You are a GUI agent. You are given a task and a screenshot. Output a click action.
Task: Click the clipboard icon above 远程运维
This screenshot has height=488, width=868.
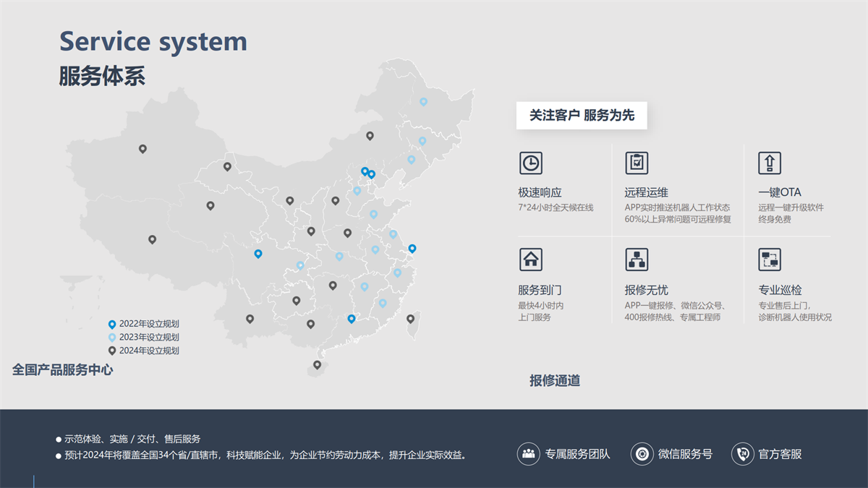tap(637, 163)
